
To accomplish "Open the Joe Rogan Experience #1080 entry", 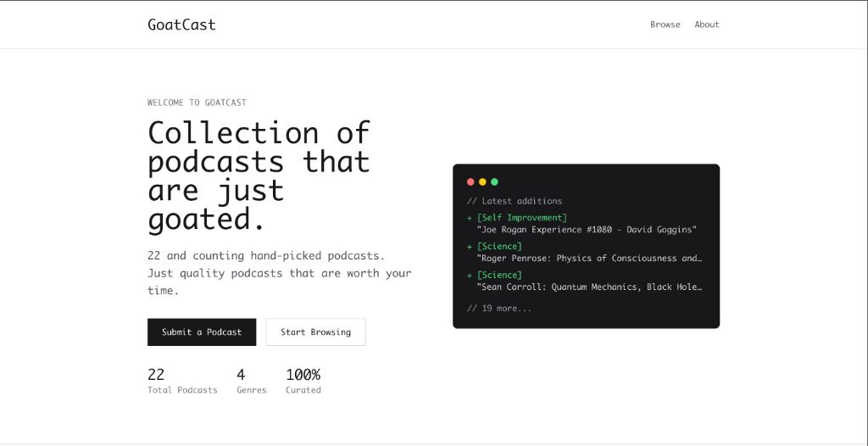I will coord(587,230).
